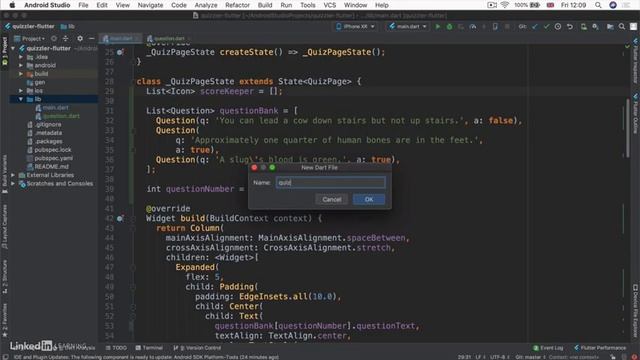Open the Apple menu
Viewport: 640px width, 360px height.
point(12,5)
